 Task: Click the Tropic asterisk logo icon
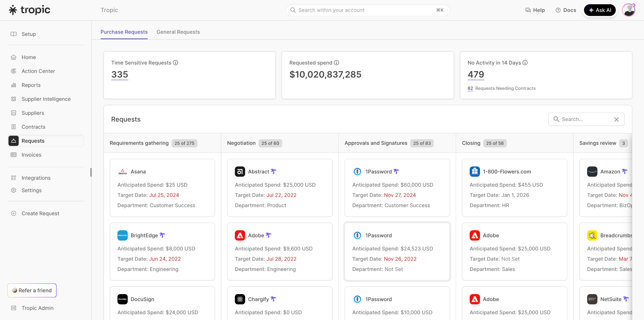coord(13,10)
